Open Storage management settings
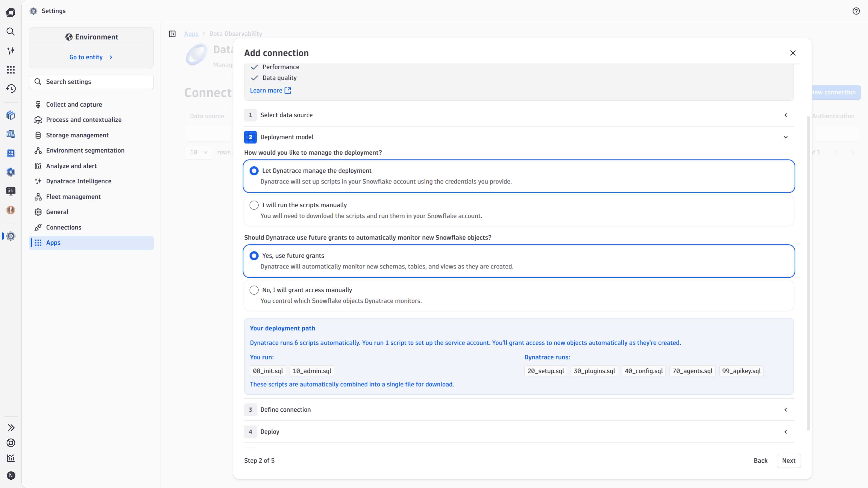868x488 pixels. pos(91,135)
